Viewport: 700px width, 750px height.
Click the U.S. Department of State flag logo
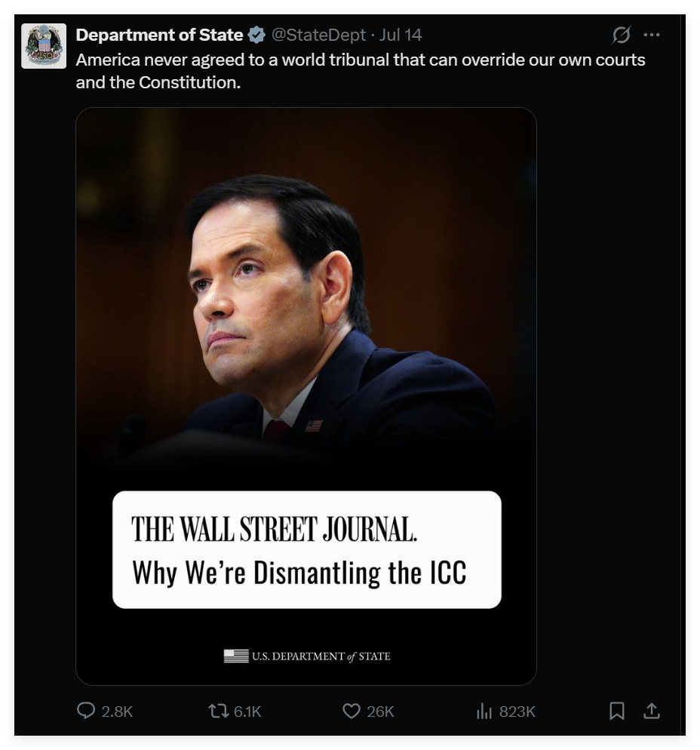[236, 656]
